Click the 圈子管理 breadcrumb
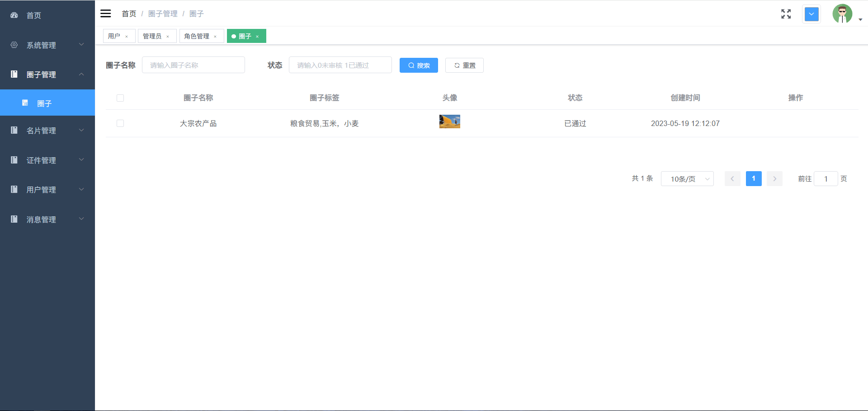Screen dimensions: 868x411 click(x=163, y=14)
